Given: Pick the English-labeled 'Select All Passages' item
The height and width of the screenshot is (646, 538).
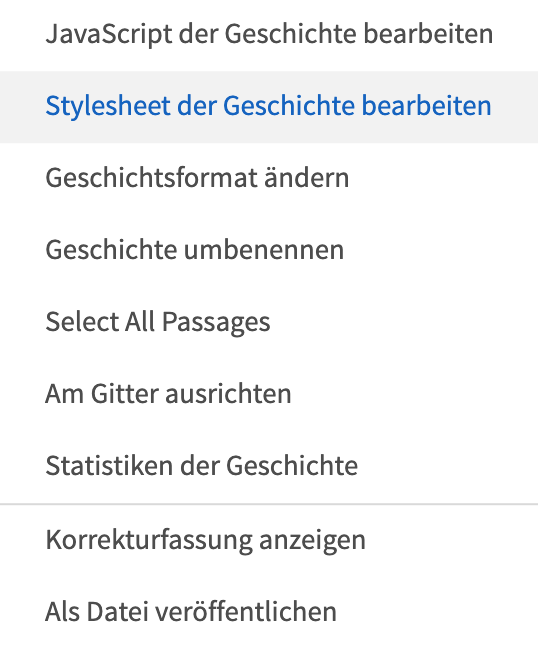Looking at the screenshot, I should pos(269,323).
